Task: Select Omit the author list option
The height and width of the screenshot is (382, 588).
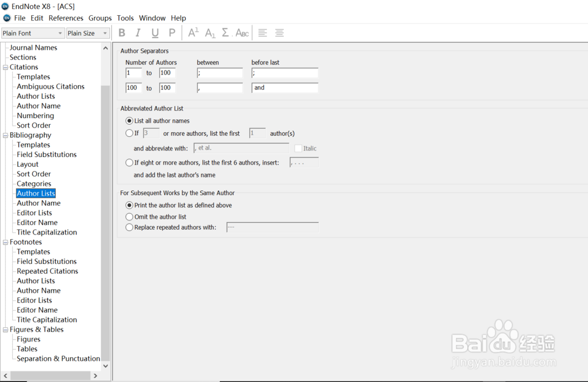Action: 129,217
